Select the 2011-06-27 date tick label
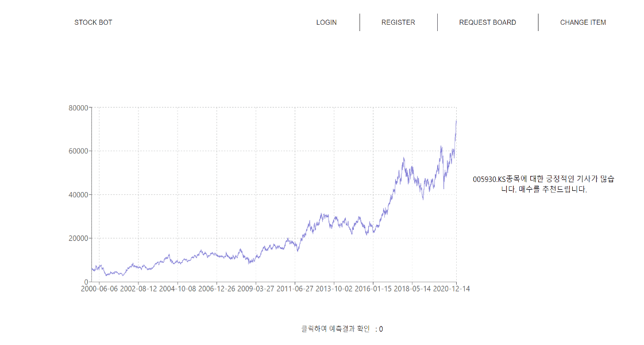 pos(295,289)
